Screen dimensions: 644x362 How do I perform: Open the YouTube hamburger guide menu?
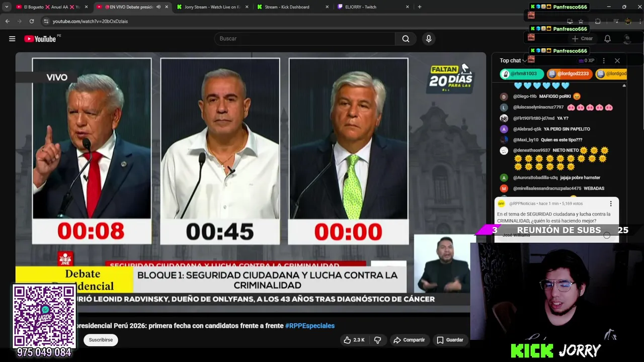(12, 39)
